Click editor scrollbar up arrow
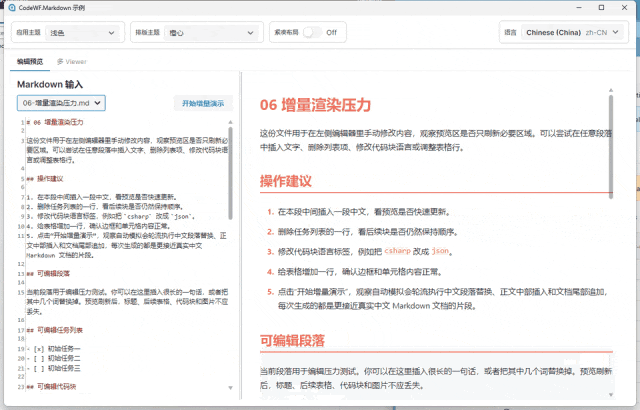 coord(230,122)
